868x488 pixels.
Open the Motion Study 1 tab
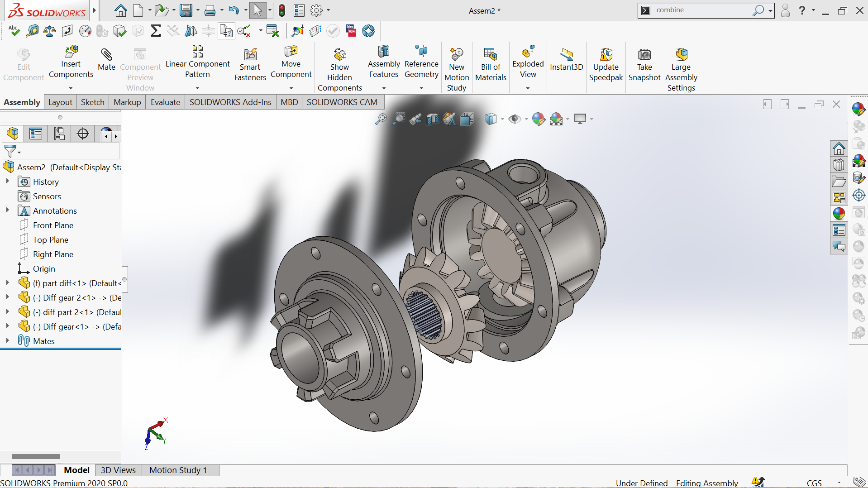(x=178, y=470)
